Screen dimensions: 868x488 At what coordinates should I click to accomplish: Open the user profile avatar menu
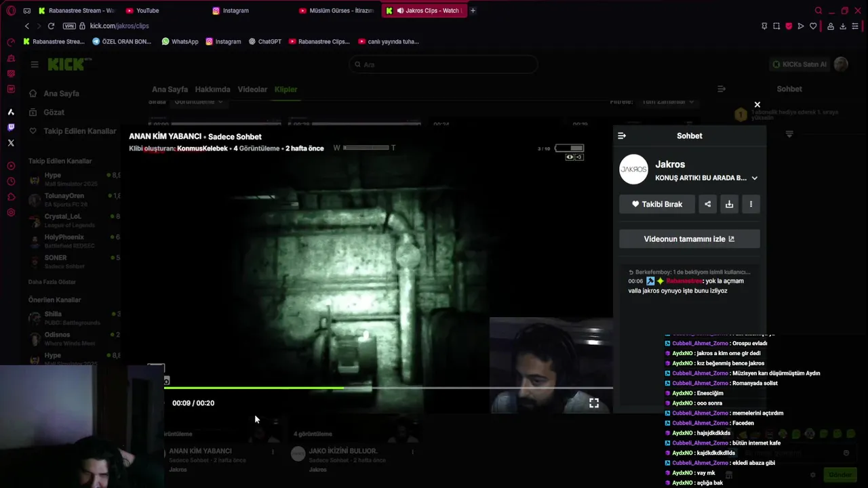pos(841,64)
